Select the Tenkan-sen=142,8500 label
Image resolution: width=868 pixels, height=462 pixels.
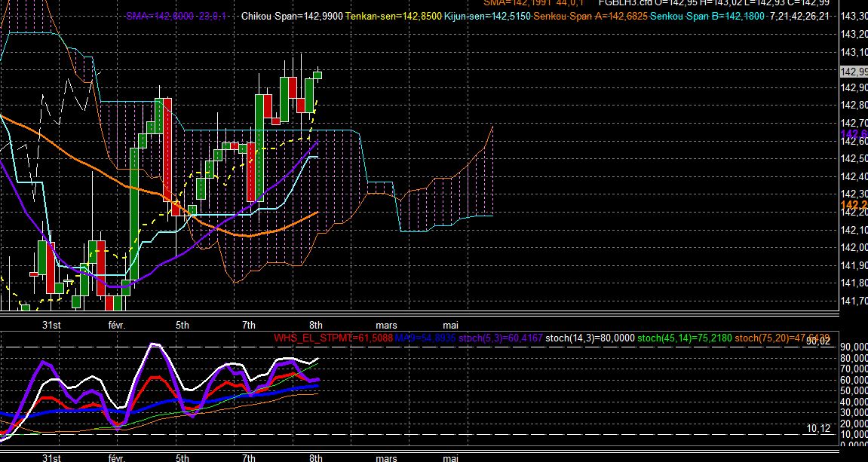[394, 16]
